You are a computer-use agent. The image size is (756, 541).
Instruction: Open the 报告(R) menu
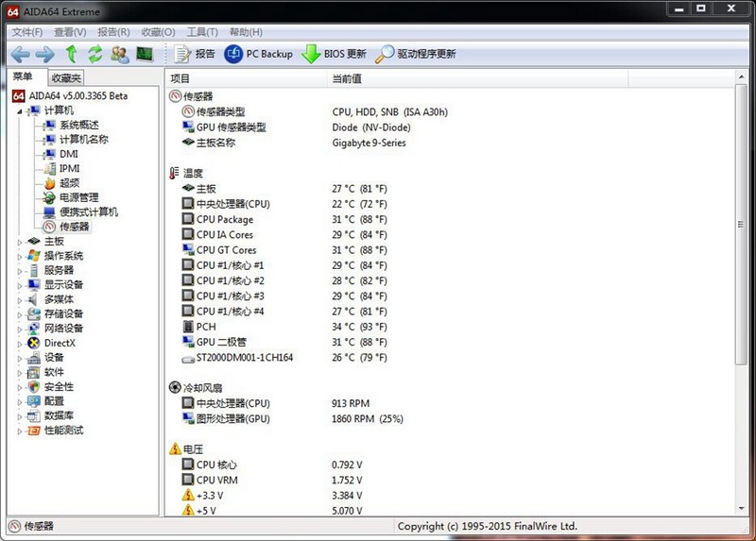click(x=113, y=32)
